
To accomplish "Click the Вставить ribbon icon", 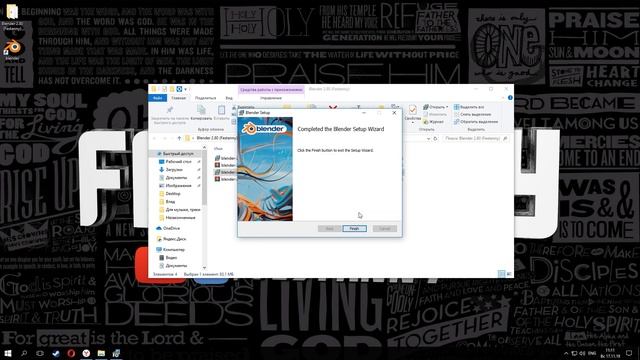I will (x=221, y=110).
